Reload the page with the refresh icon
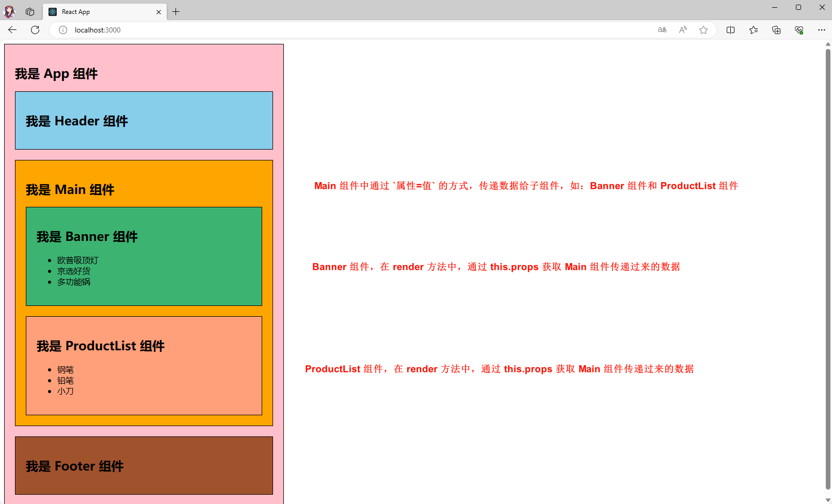 click(35, 30)
